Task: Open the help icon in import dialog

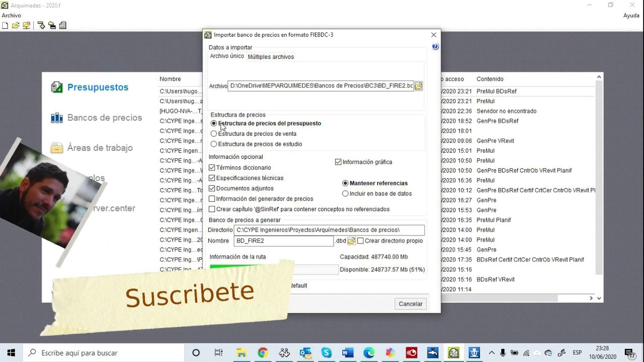Action: [435, 46]
